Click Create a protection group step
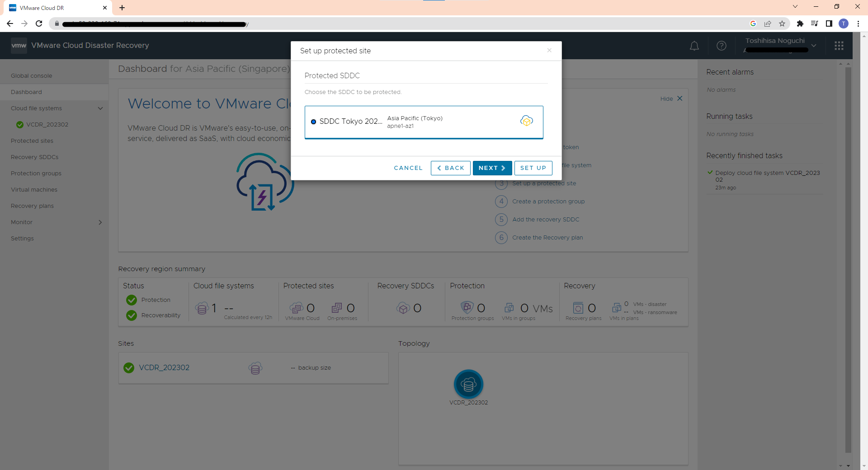The image size is (868, 470). click(548, 201)
